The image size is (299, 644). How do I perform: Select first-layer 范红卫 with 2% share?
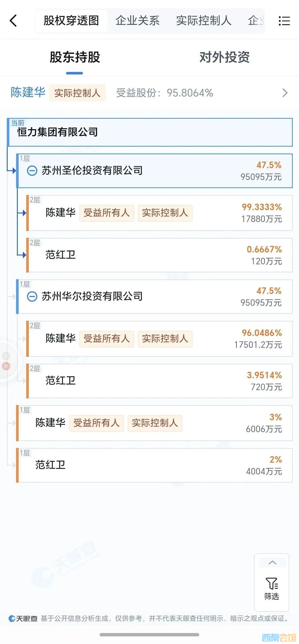click(x=154, y=465)
